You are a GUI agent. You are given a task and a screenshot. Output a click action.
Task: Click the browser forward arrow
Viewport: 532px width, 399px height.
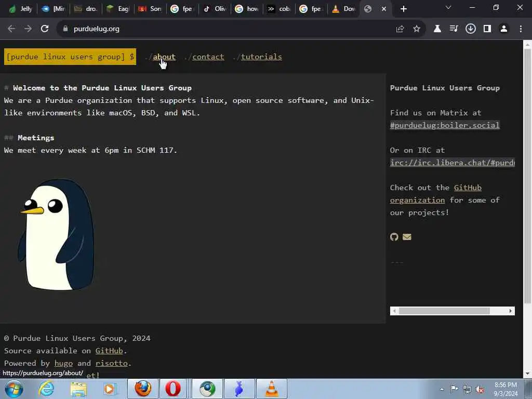[x=28, y=29]
